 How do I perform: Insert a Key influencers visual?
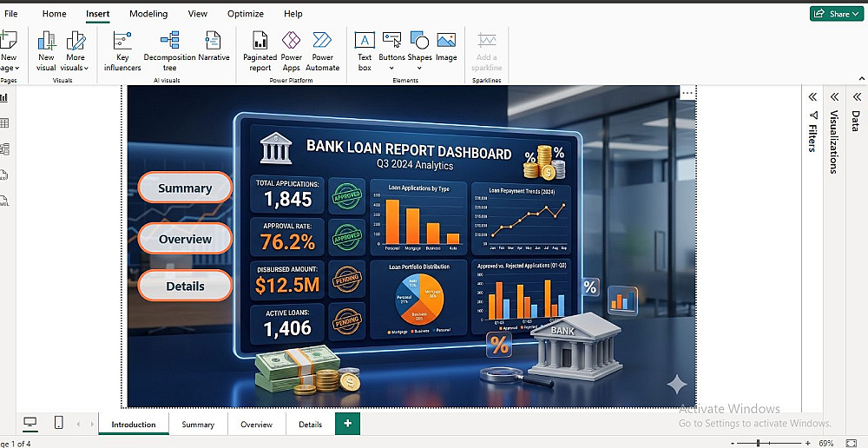click(122, 51)
